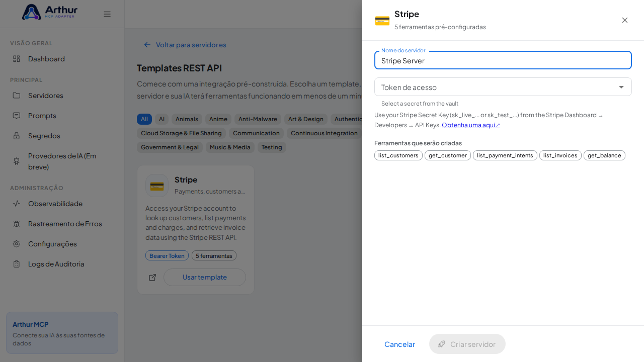Click the Logs de Auditoria clipboard icon
Image resolution: width=644 pixels, height=362 pixels.
coord(17,264)
